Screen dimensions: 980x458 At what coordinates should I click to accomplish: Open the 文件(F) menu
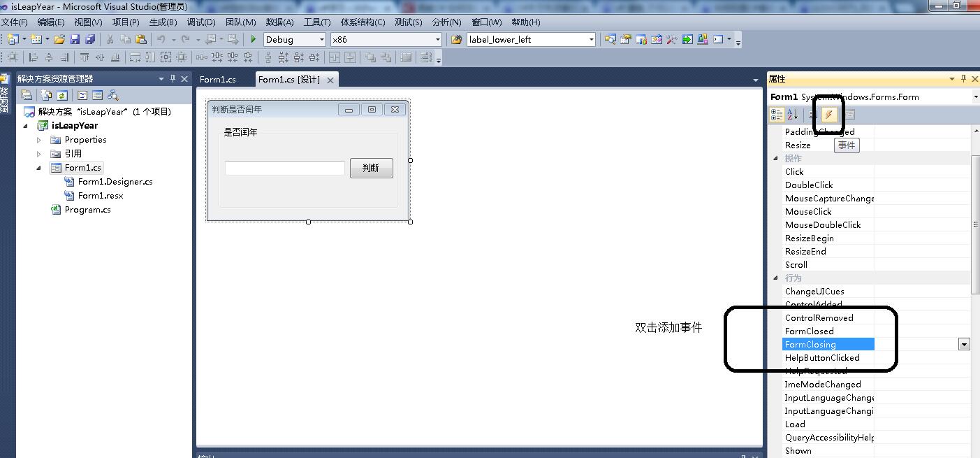coord(13,22)
